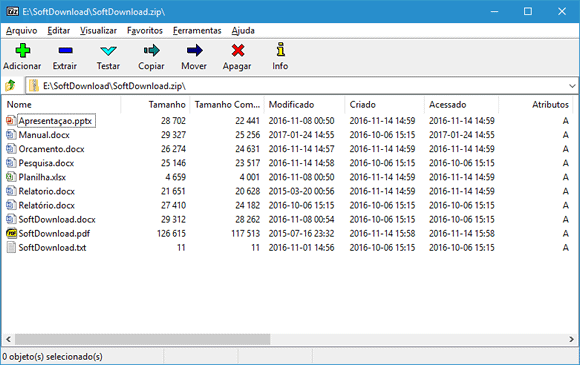Viewport: 580px width, 365px height.
Task: Open the Favoritos menu
Action: click(145, 31)
